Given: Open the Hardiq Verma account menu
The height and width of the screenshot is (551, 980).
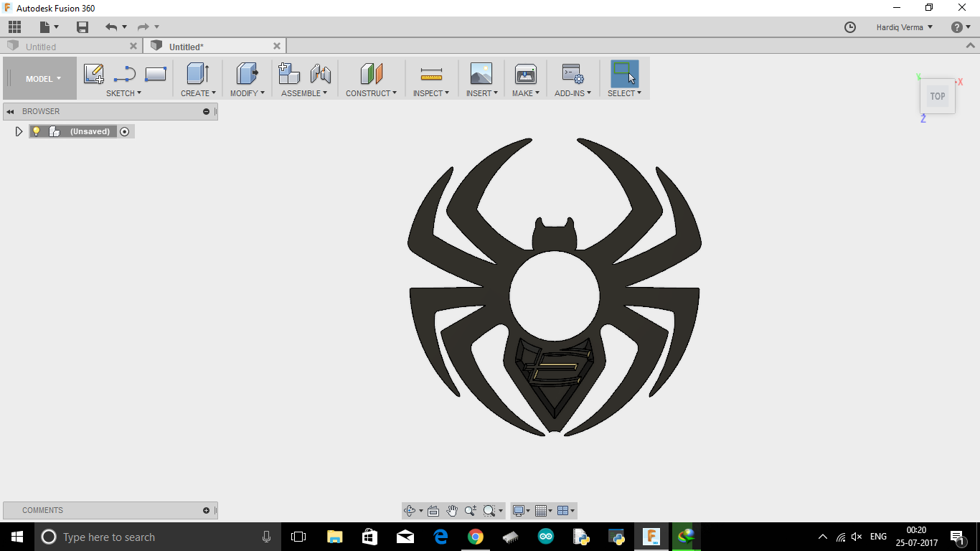Looking at the screenshot, I should pyautogui.click(x=904, y=27).
